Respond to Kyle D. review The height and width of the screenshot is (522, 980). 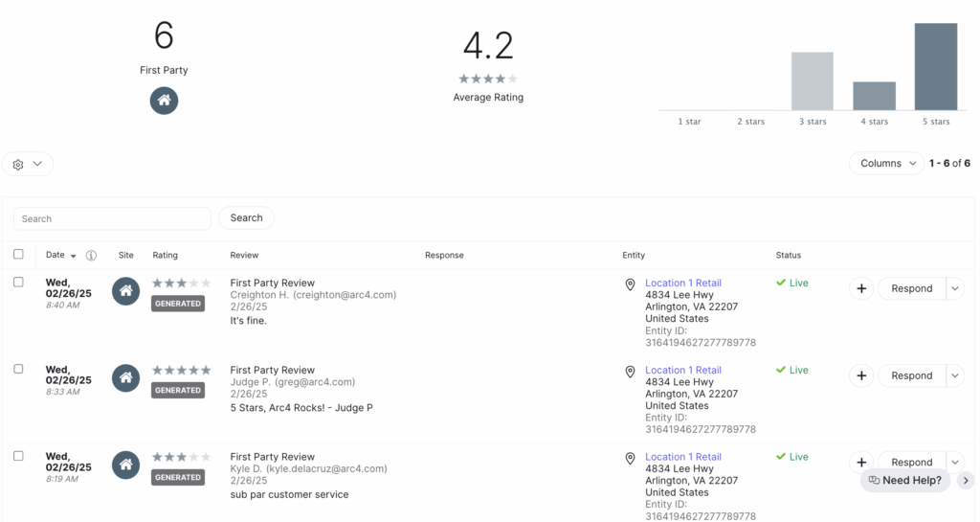point(912,462)
